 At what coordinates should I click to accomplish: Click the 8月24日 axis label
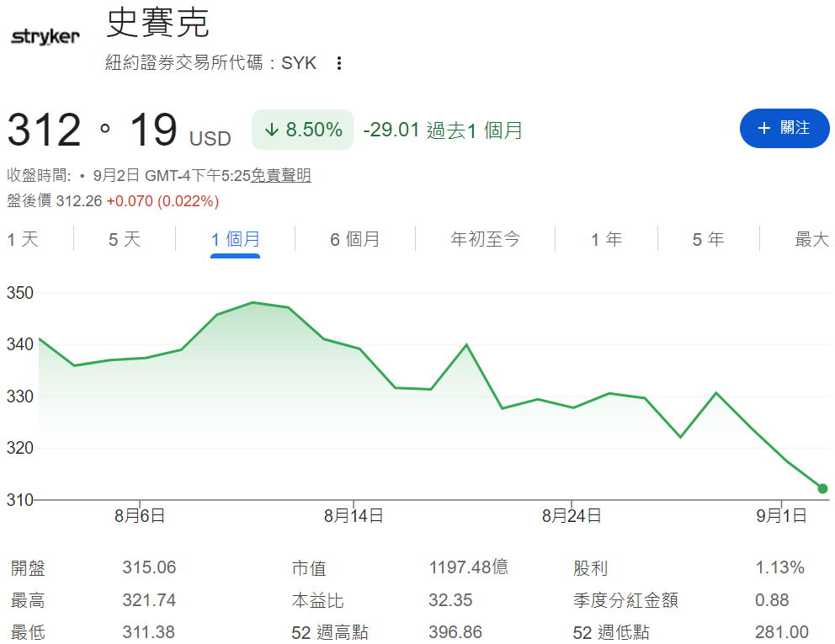point(572,516)
